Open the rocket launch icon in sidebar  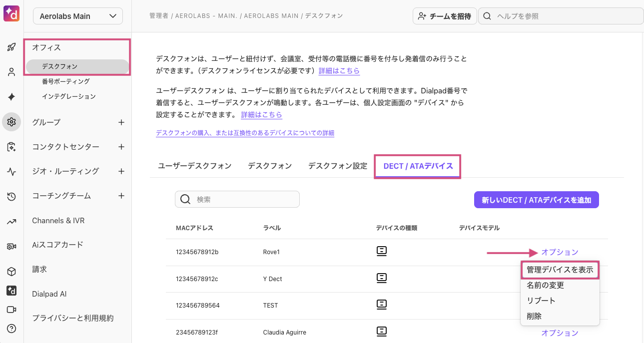11,47
